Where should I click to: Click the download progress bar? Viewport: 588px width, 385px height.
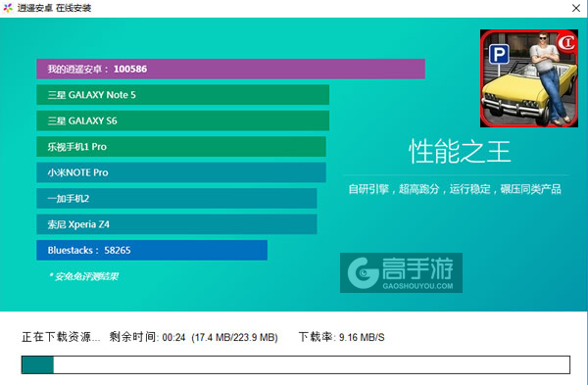click(296, 364)
